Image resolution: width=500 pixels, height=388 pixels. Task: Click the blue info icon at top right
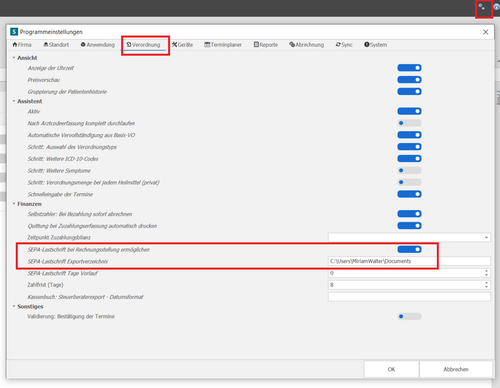click(497, 7)
